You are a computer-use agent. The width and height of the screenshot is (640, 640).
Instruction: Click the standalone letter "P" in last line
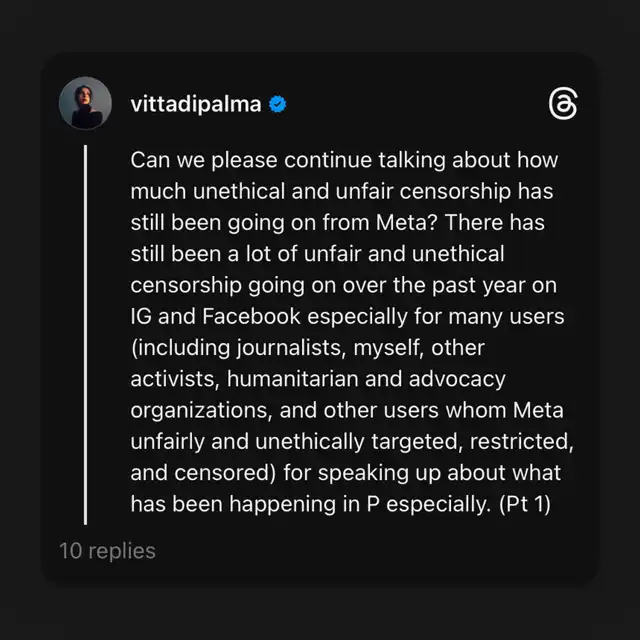point(373,504)
